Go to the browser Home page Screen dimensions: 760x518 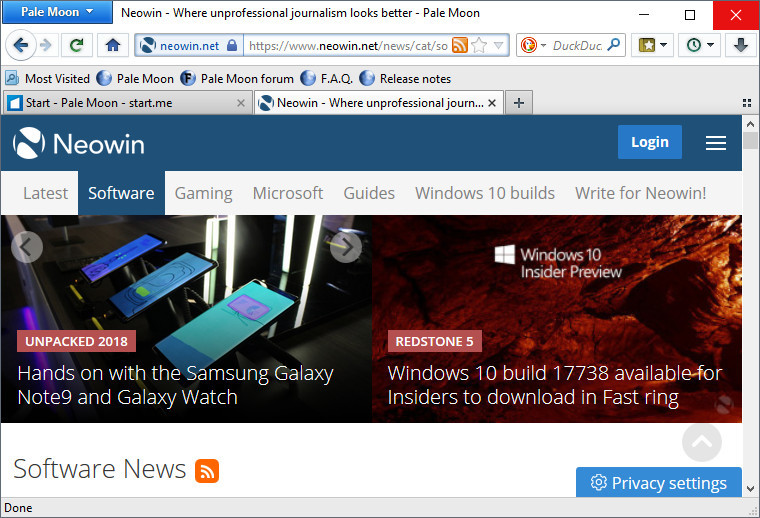[x=113, y=45]
